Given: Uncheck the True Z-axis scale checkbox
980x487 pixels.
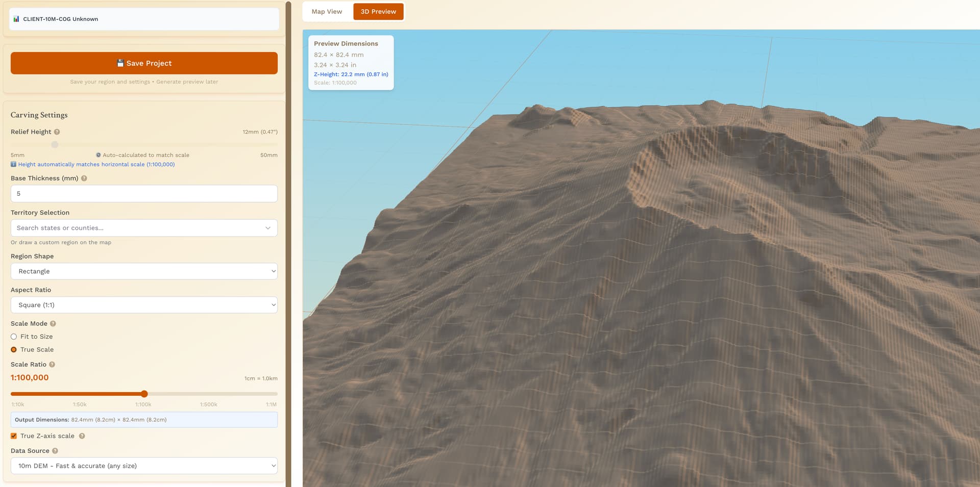Looking at the screenshot, I should tap(14, 436).
